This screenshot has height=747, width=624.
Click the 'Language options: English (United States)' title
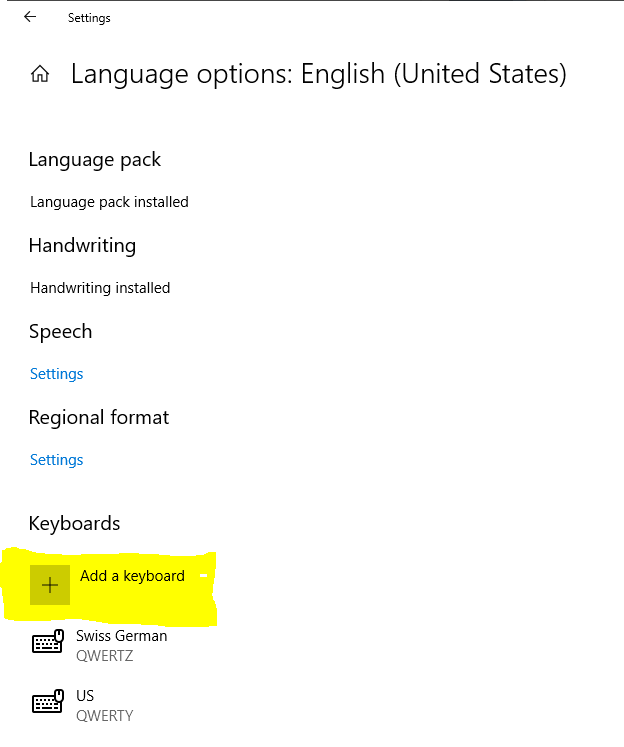(319, 74)
